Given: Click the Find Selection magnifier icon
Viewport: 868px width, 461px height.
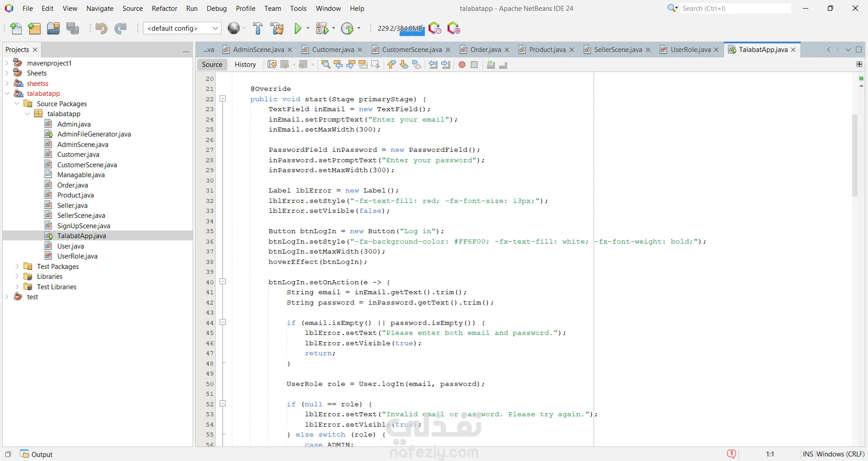Looking at the screenshot, I should [325, 65].
